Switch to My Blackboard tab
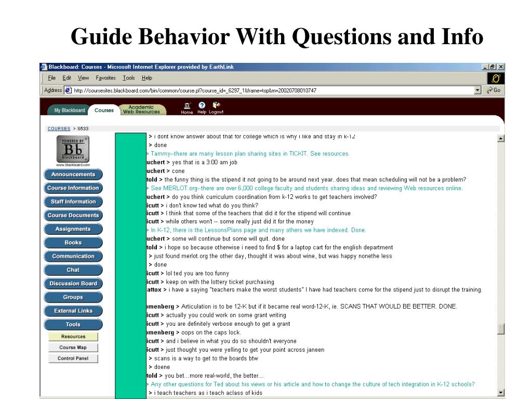 (69, 110)
